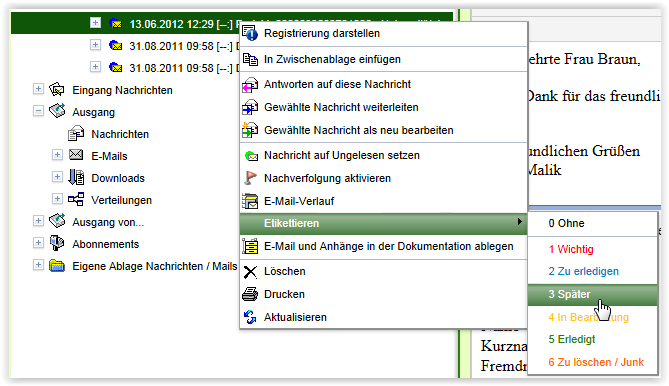Select In Zwischenablage einfügen

click(x=384, y=59)
